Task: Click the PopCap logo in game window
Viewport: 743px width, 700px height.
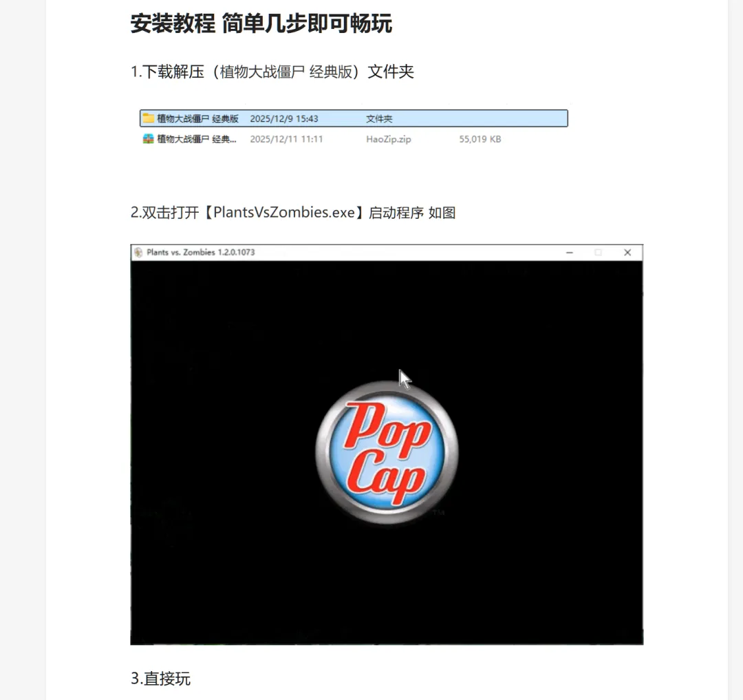Action: click(x=387, y=452)
